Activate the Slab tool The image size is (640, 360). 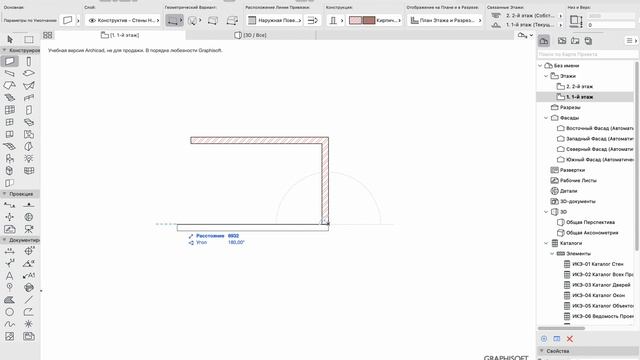tap(29, 73)
